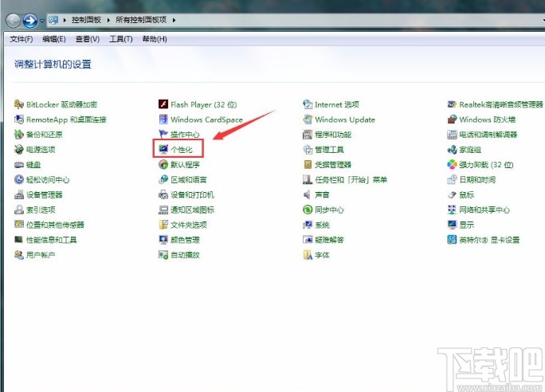Open the 用户帐户 link

[x=41, y=255]
